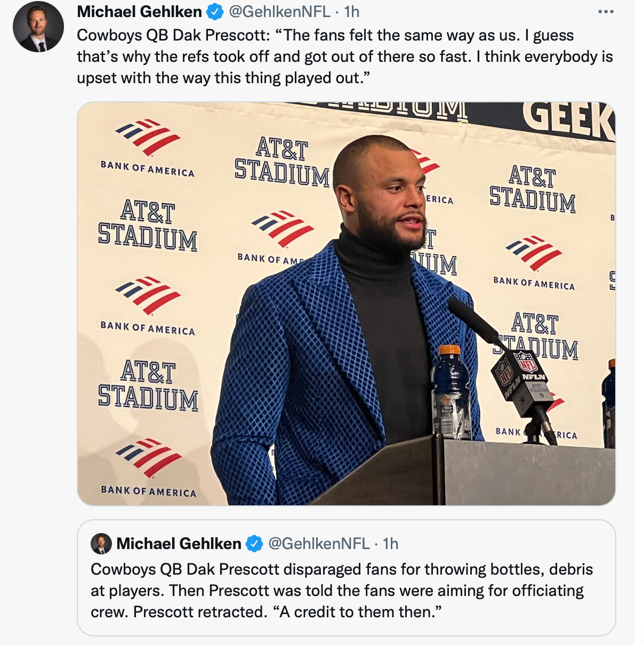Click the @GehlkenNFL handle on main tweet
The image size is (644, 645).
pyautogui.click(x=279, y=11)
